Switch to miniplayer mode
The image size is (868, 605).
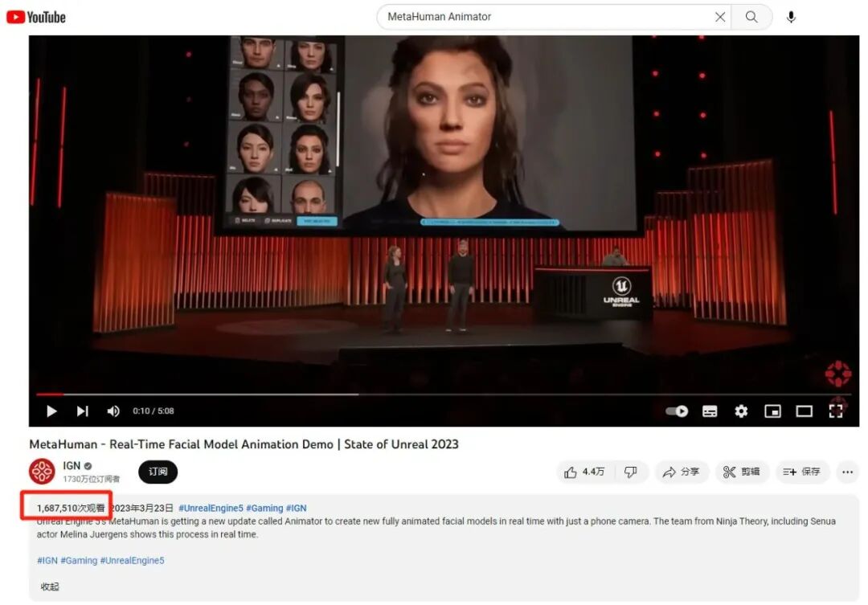click(773, 411)
